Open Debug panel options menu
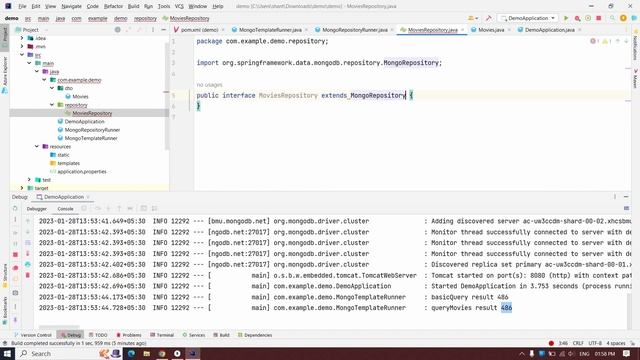 tap(615, 197)
